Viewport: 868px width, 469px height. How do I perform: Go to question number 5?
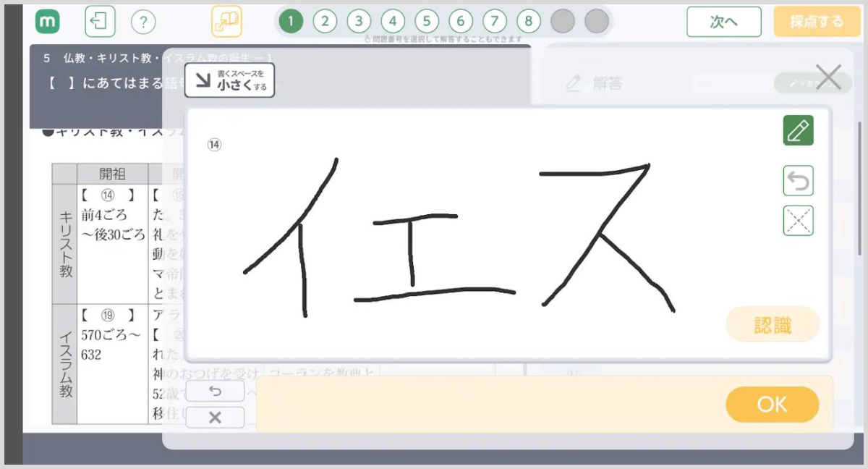point(427,22)
